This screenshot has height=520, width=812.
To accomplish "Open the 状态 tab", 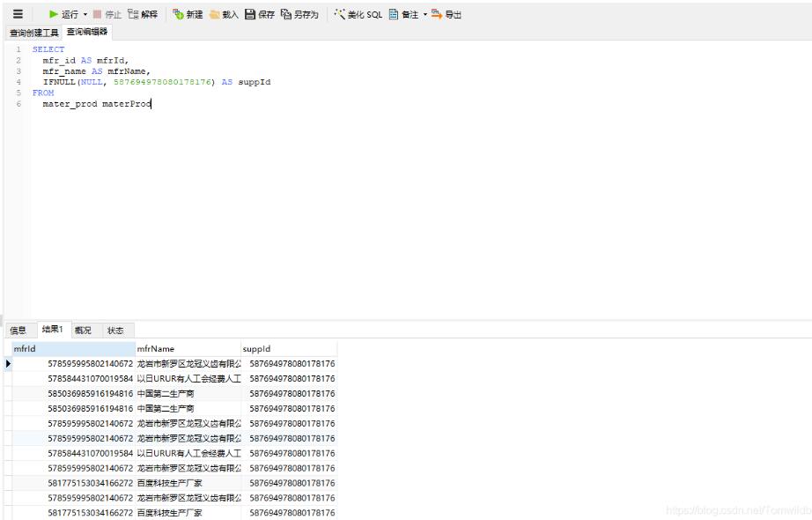I will [x=114, y=331].
